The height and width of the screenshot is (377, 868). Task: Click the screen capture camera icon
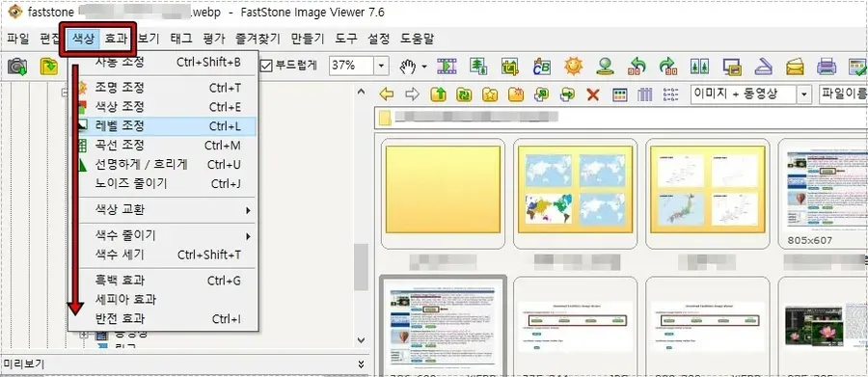tap(17, 67)
